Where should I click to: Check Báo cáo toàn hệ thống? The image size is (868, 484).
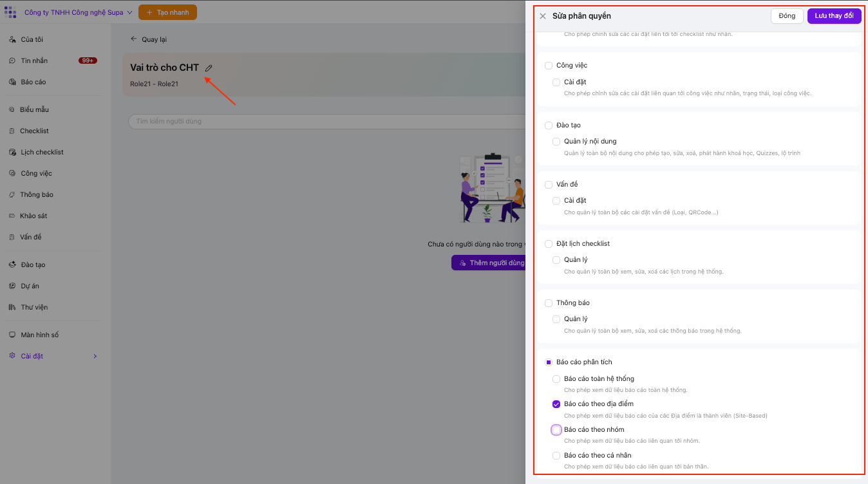556,379
